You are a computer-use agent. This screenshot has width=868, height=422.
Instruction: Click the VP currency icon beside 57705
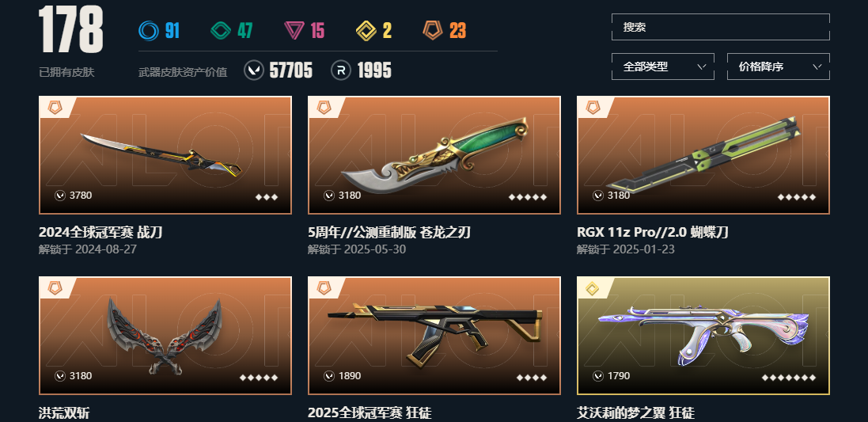(253, 70)
